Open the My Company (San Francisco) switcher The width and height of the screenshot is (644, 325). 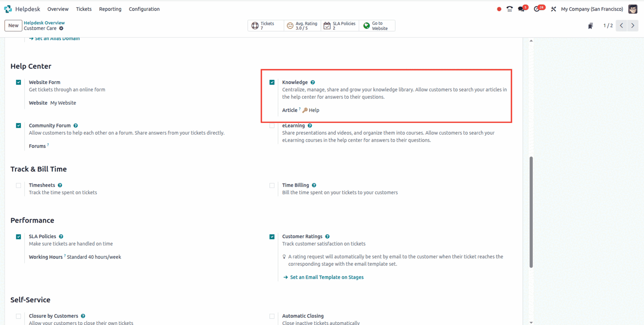(x=592, y=9)
